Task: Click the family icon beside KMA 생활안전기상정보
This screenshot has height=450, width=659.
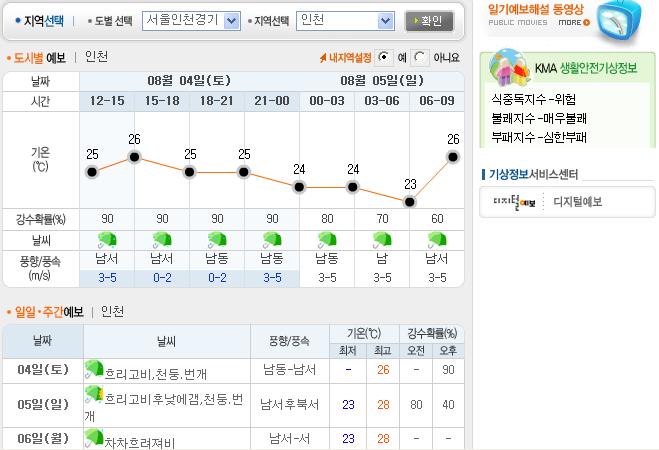Action: coord(509,67)
